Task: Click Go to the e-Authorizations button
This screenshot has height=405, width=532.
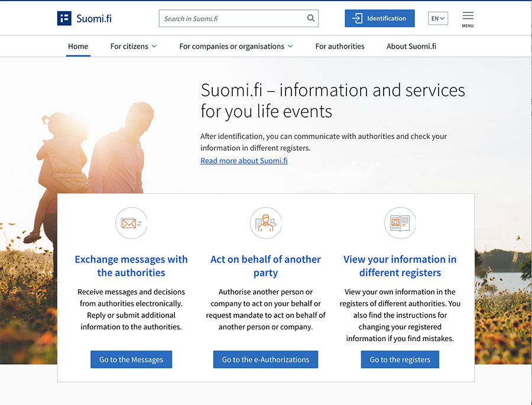Action: (265, 359)
